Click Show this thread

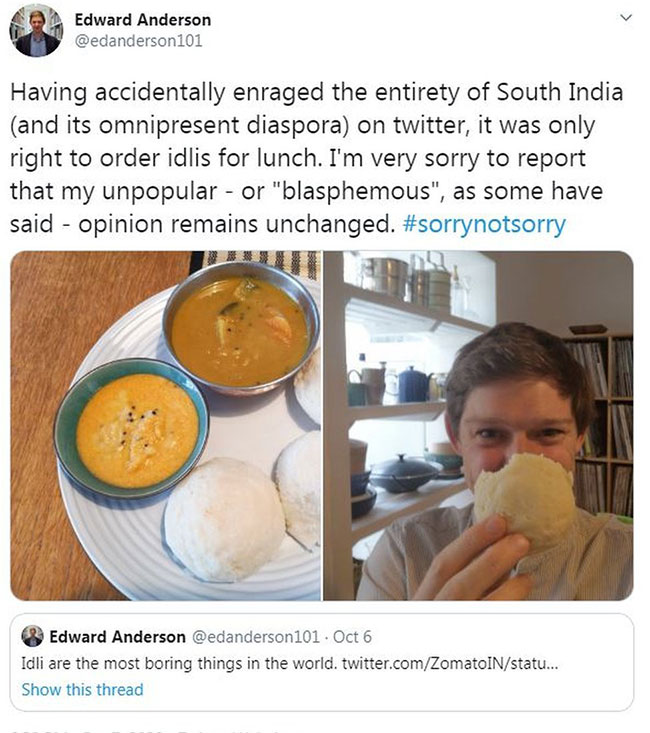click(x=82, y=689)
